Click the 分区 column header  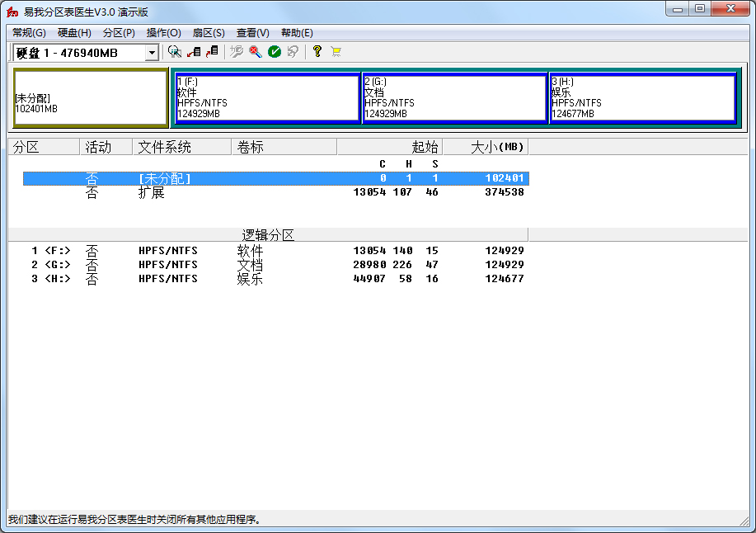tap(44, 147)
